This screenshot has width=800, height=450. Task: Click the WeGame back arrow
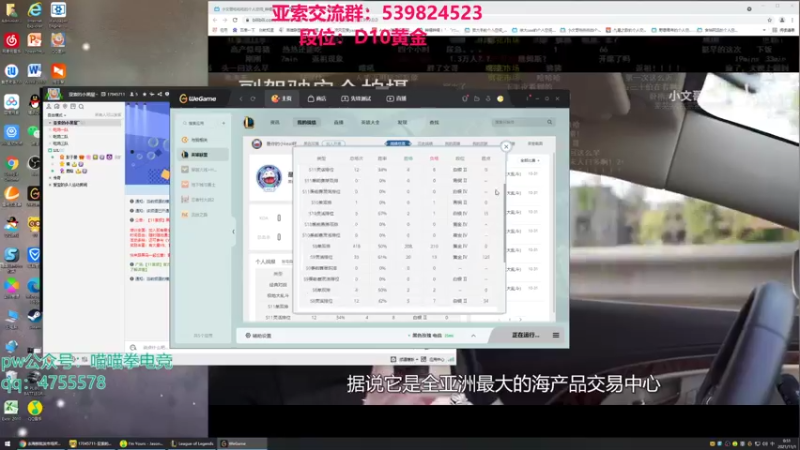coord(241,98)
